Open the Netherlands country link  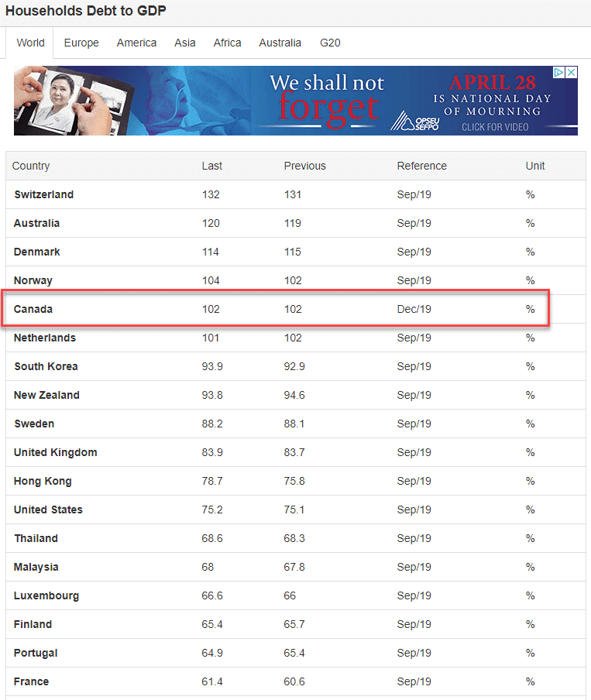pos(45,338)
